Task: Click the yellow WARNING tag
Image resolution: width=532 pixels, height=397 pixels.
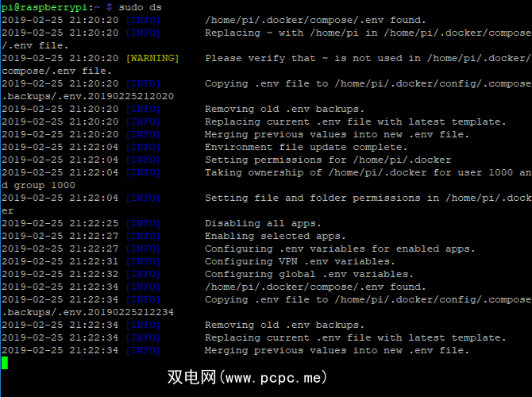Action: (152, 58)
